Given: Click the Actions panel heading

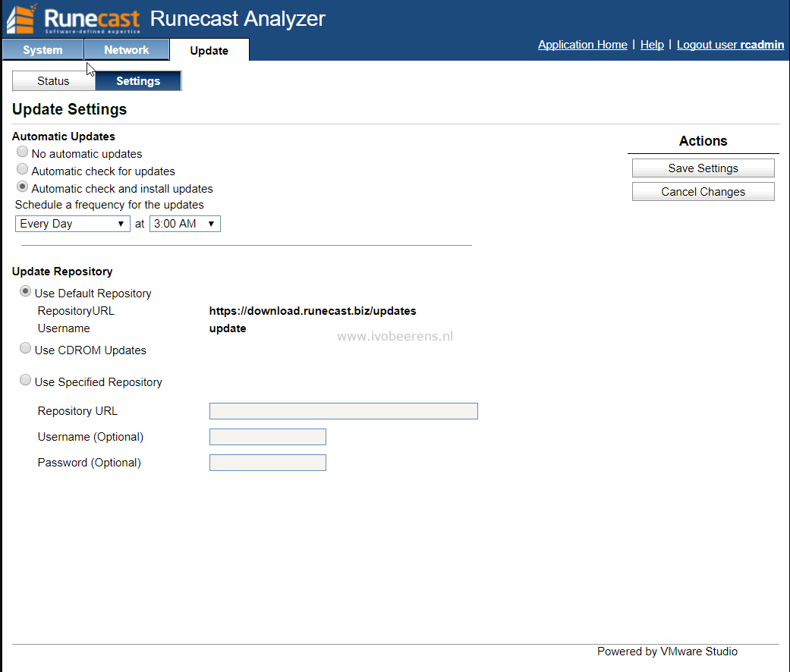Looking at the screenshot, I should (703, 141).
